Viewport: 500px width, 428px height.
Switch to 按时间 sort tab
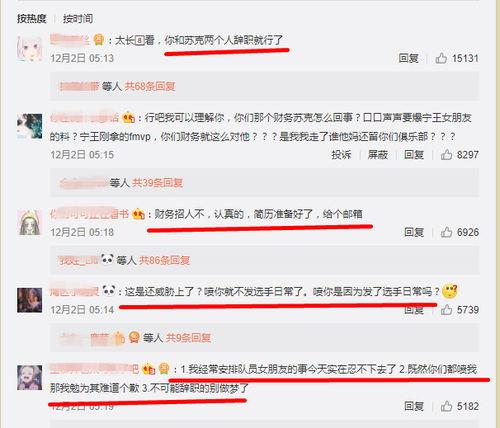[78, 19]
